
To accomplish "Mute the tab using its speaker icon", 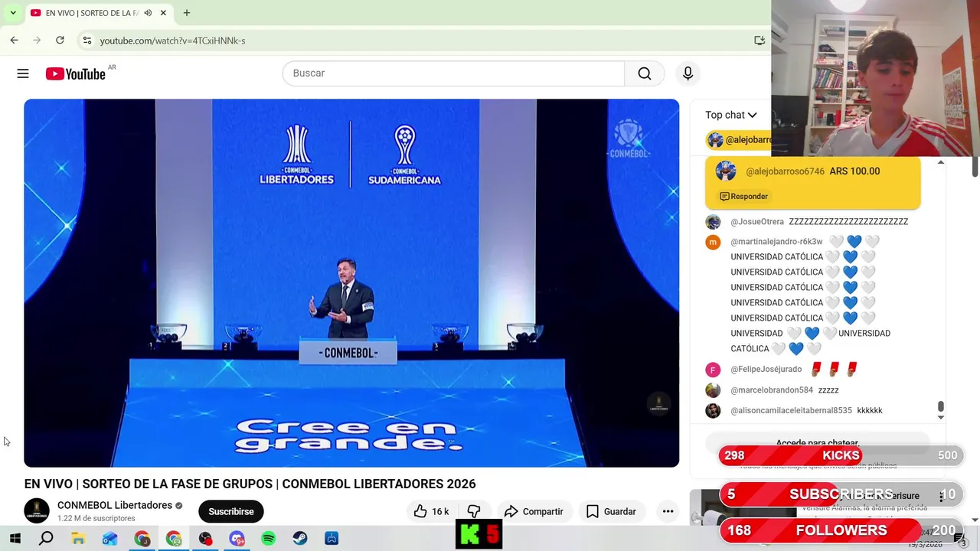I will 148,13.
